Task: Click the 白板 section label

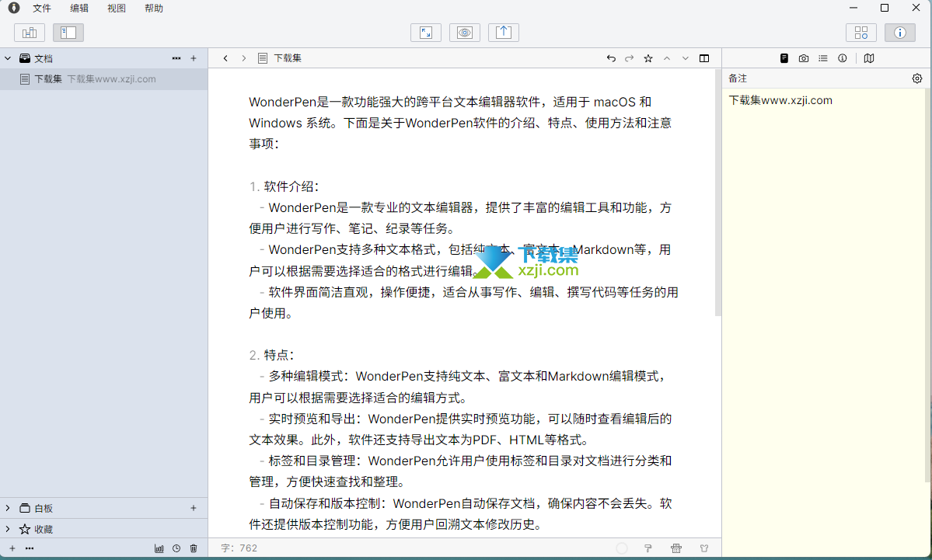Action: (44, 508)
